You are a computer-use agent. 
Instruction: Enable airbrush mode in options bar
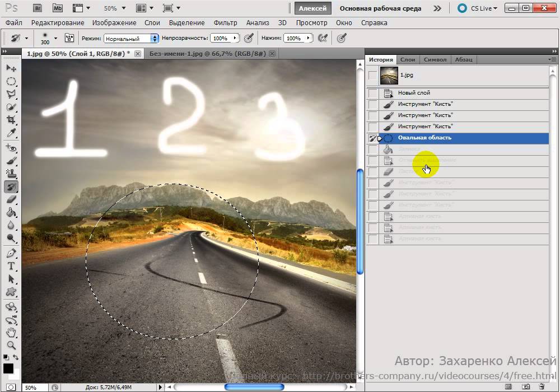(323, 38)
